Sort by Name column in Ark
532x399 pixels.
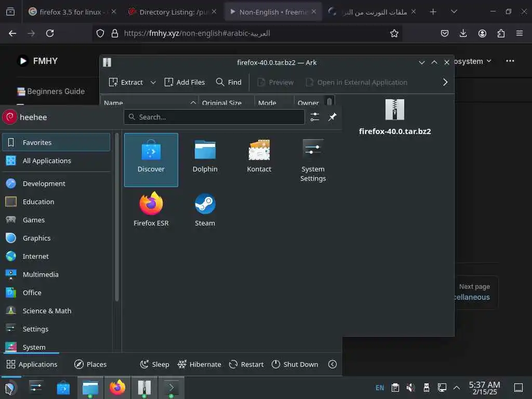click(150, 102)
